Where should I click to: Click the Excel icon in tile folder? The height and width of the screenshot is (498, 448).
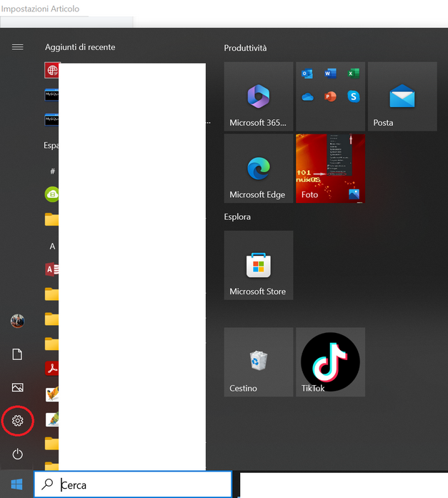click(x=354, y=74)
